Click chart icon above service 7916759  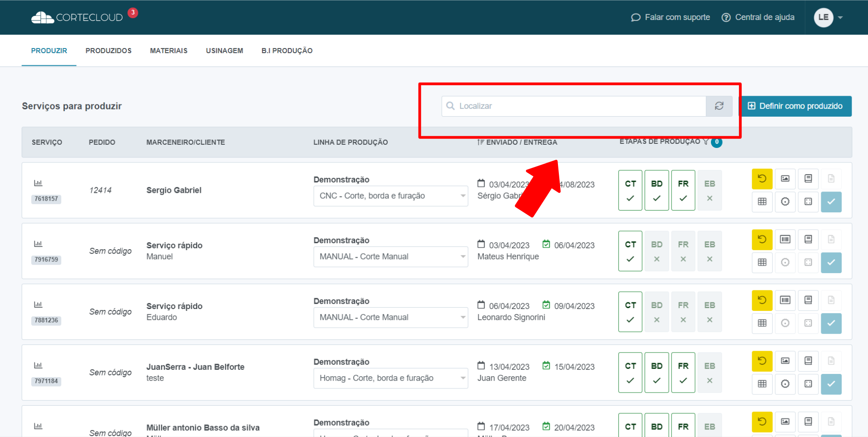38,244
